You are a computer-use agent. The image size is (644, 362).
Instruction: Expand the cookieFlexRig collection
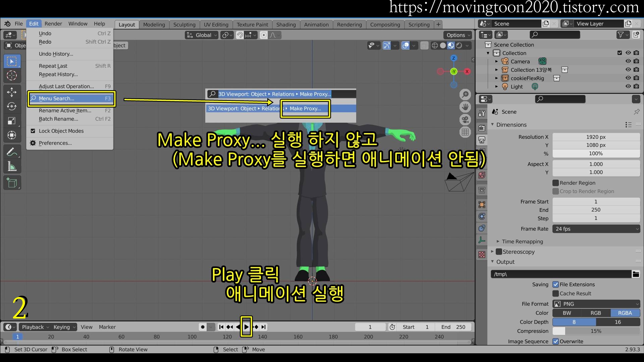pyautogui.click(x=497, y=78)
